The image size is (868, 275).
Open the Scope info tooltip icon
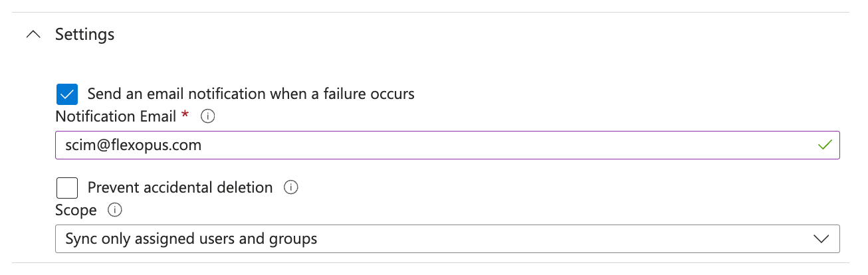(x=115, y=211)
